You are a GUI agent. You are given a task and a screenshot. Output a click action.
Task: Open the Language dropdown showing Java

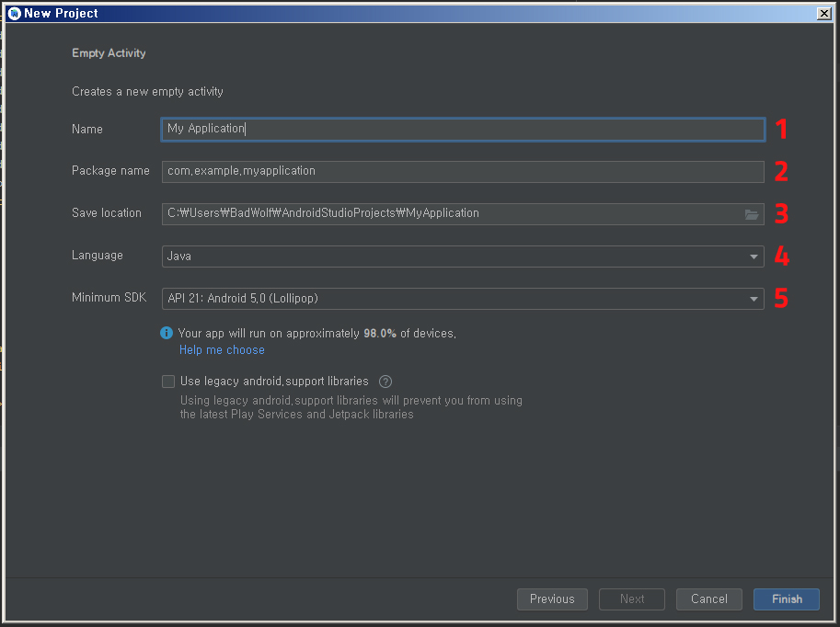tap(463, 256)
